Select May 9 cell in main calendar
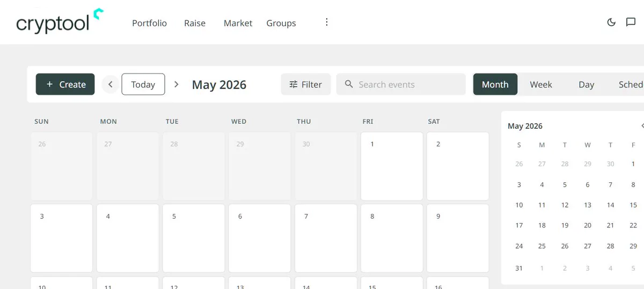The height and width of the screenshot is (289, 644). coord(458,238)
